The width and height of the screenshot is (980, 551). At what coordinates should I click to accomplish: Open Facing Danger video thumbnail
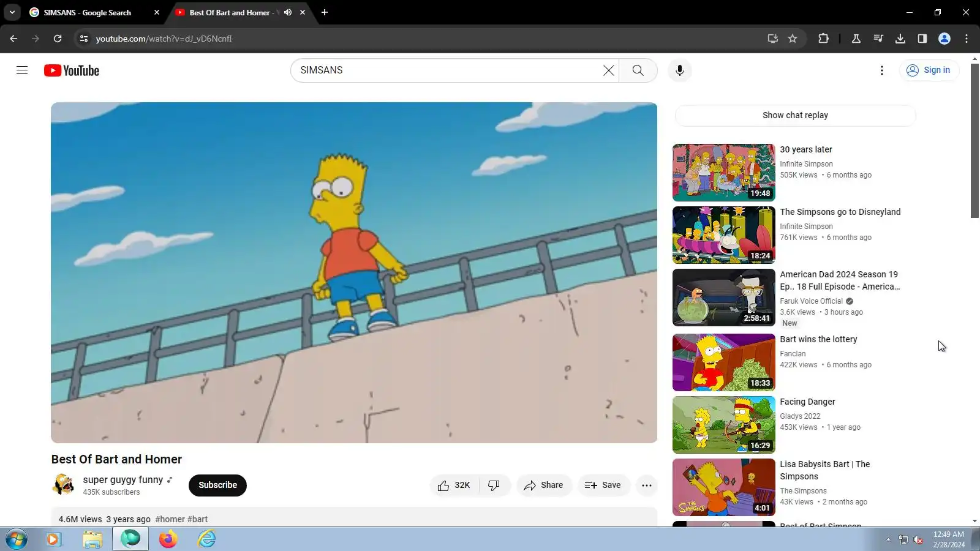(723, 425)
